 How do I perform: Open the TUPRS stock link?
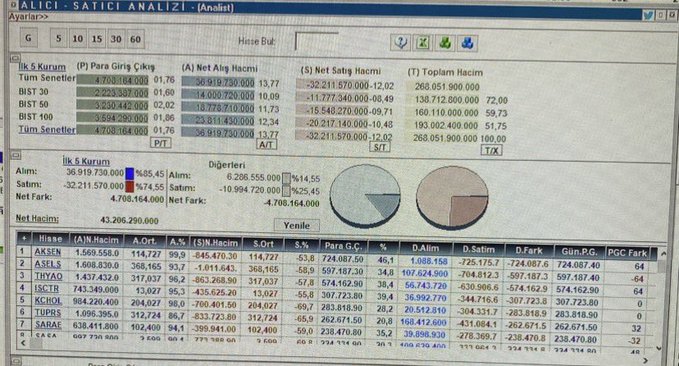point(48,313)
